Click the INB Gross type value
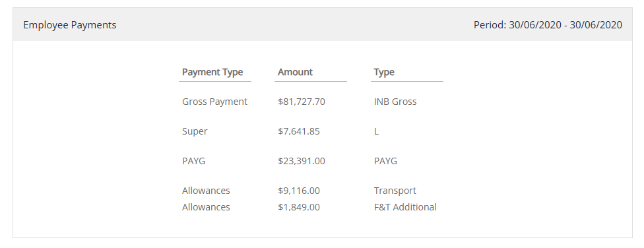 pos(395,102)
